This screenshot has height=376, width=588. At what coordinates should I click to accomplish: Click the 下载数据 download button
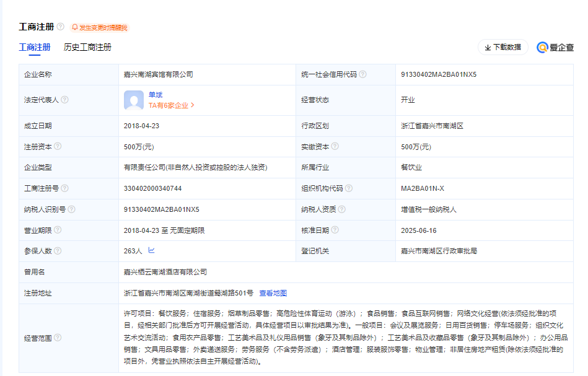(x=502, y=48)
